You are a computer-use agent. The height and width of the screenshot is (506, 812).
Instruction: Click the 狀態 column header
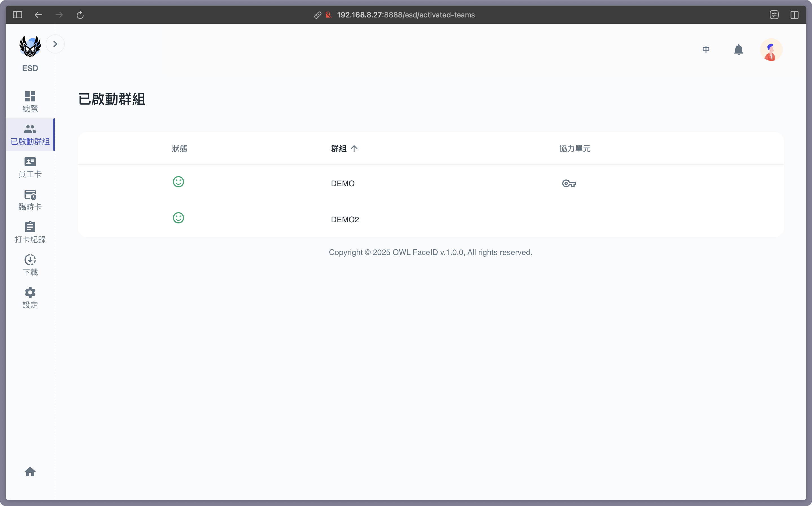[180, 148]
